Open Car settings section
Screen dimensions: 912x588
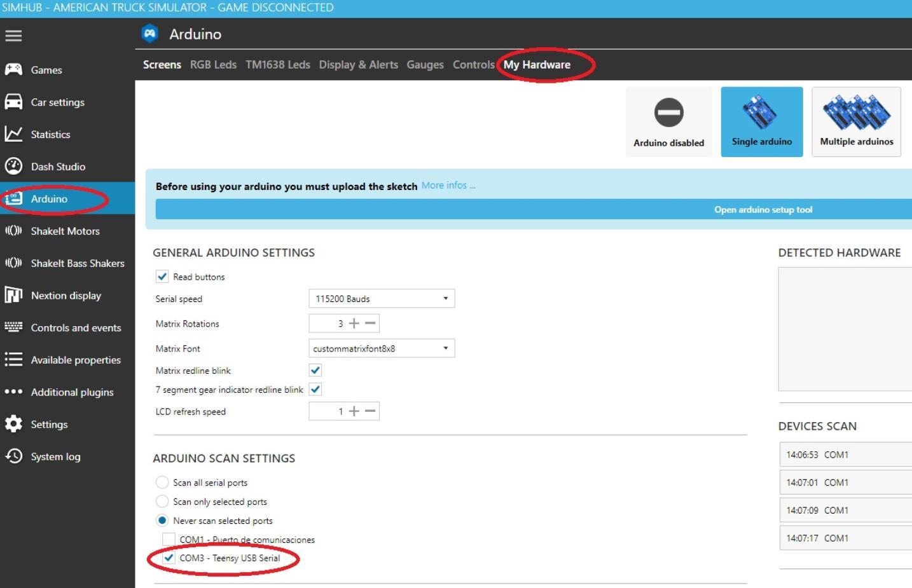(58, 102)
